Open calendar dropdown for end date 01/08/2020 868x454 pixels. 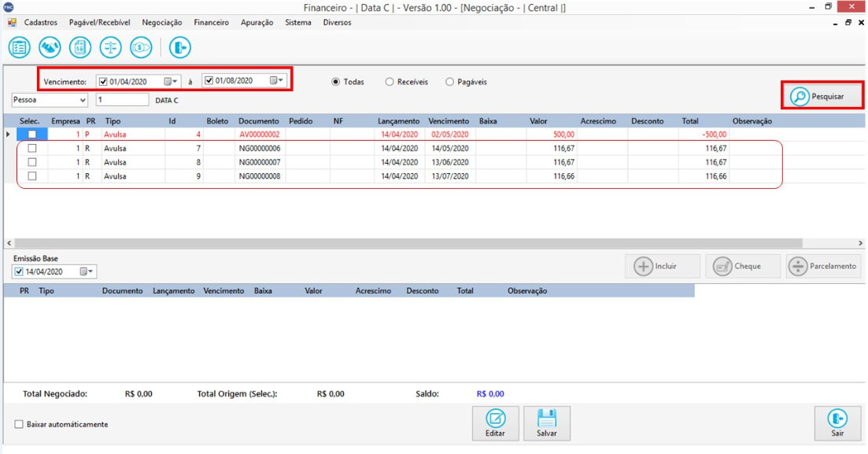(x=276, y=81)
